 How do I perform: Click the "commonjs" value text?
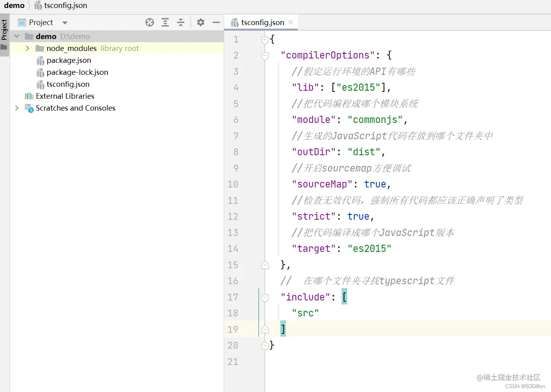click(x=375, y=120)
